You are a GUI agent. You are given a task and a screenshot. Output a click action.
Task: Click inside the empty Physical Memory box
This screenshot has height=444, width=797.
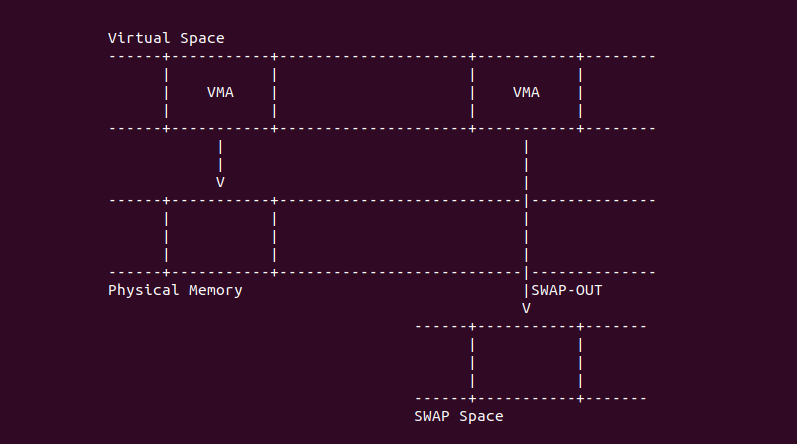tap(220, 236)
